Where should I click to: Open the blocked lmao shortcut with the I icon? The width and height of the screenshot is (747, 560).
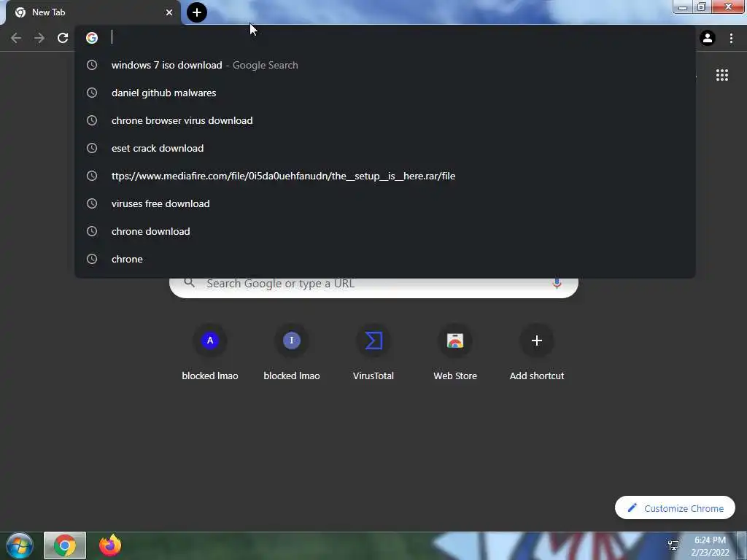coord(292,353)
